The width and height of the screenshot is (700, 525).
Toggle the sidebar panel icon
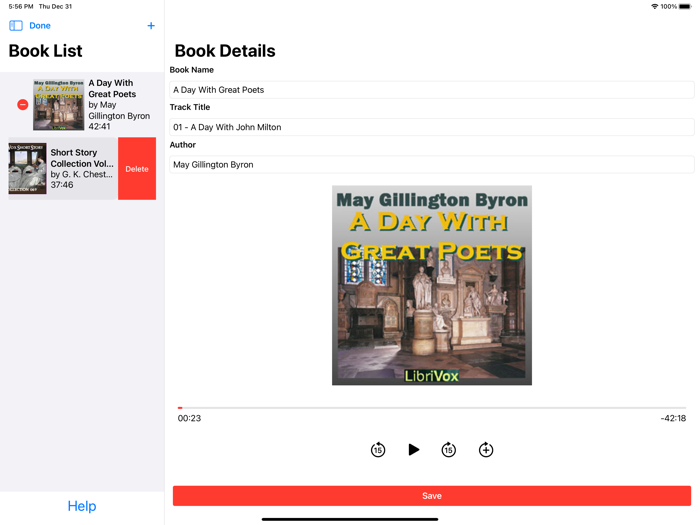(16, 25)
